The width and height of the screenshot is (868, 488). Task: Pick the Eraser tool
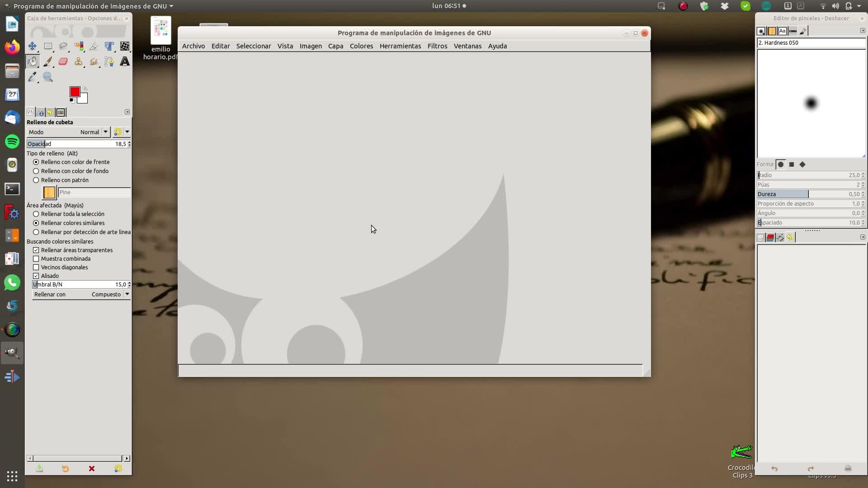pyautogui.click(x=63, y=61)
